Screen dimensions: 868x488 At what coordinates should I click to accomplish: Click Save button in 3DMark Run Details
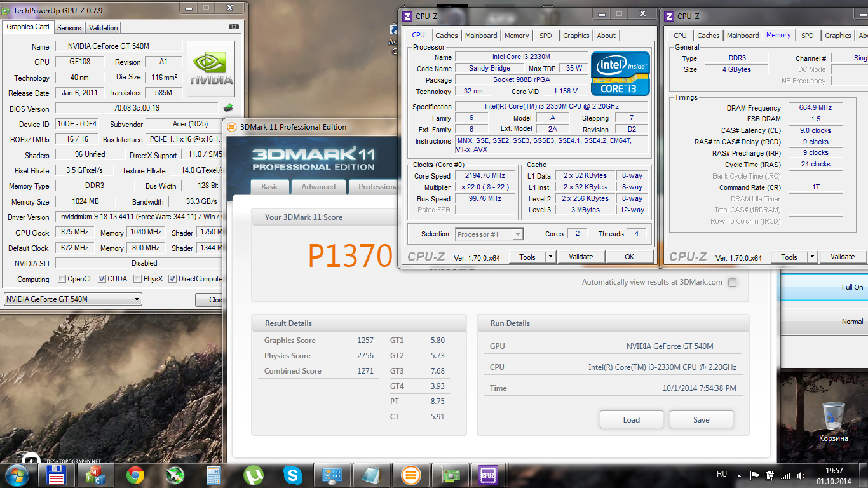click(702, 419)
